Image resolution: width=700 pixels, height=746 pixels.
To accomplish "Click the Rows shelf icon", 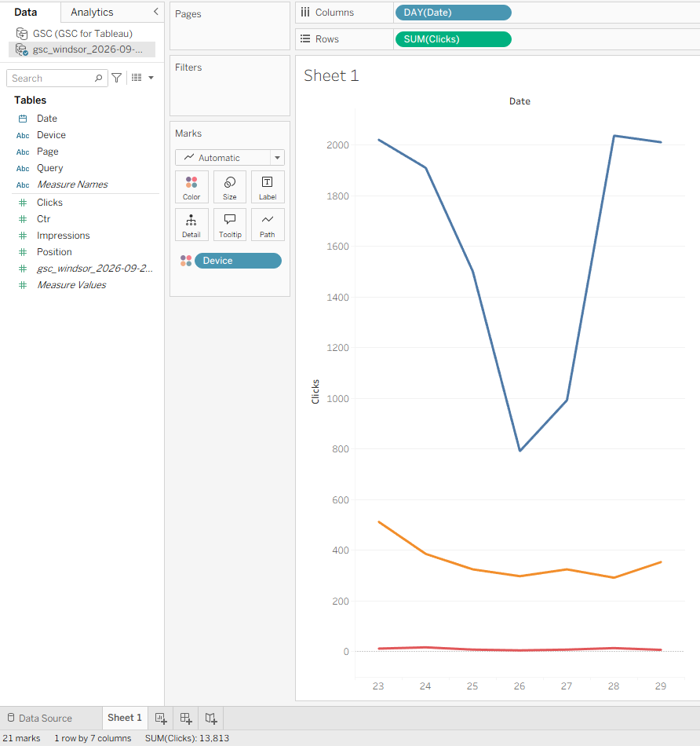I will pos(305,39).
